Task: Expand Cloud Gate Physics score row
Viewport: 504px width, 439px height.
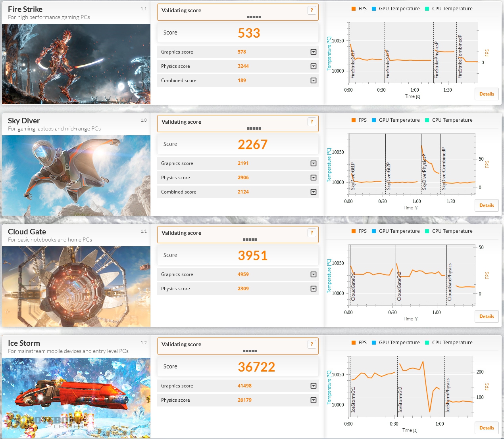Action: [x=314, y=289]
